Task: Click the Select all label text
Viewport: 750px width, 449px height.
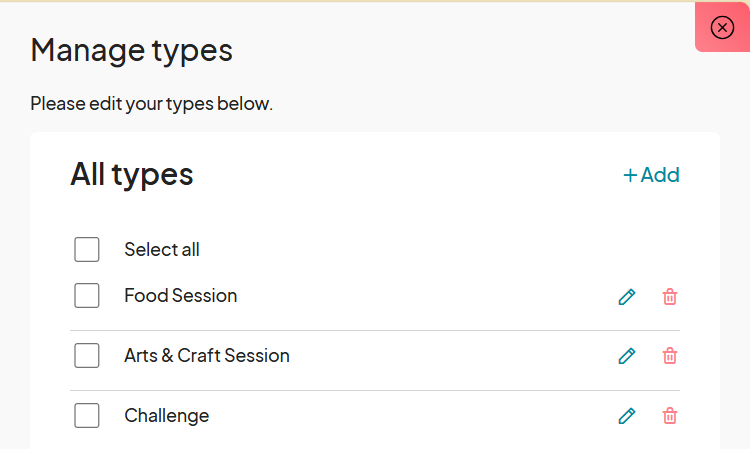Action: pyautogui.click(x=162, y=249)
